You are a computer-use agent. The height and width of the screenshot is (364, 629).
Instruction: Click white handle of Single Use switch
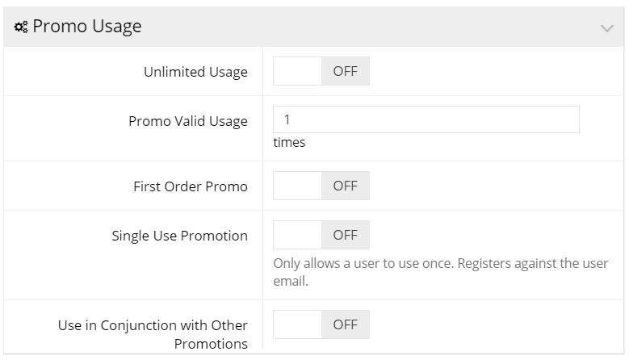[x=297, y=235]
